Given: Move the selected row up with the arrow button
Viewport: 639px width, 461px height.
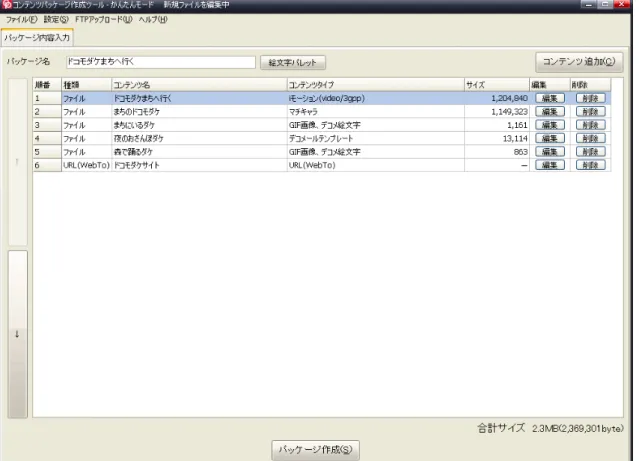Looking at the screenshot, I should (18, 162).
